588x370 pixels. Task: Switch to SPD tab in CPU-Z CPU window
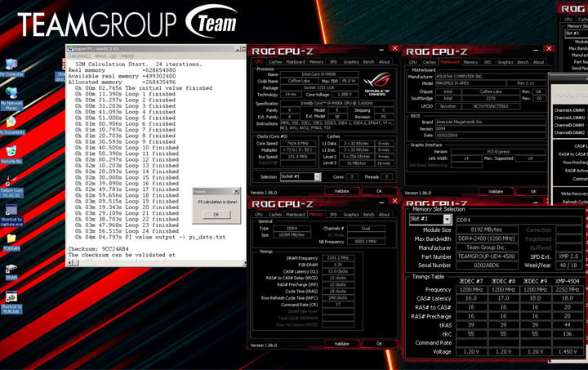[333, 62]
